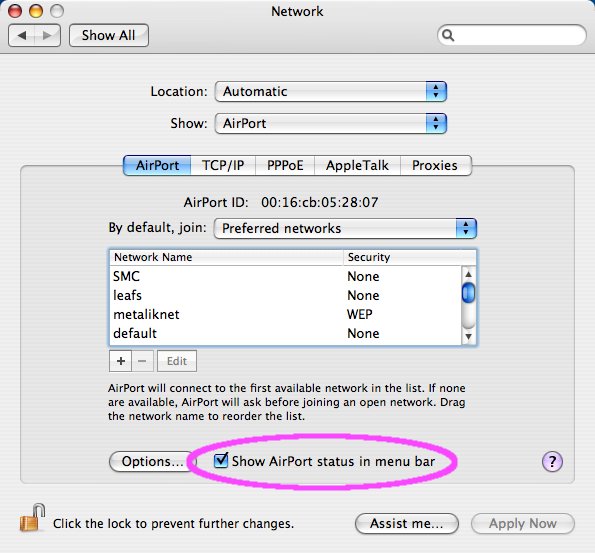
Task: Remove network with the minus button
Action: click(x=142, y=361)
